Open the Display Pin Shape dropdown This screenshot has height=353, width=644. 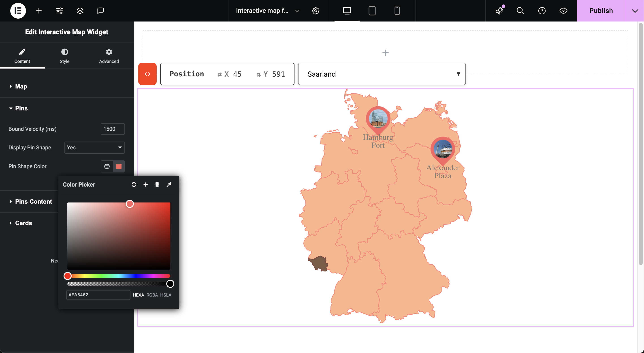pyautogui.click(x=94, y=147)
